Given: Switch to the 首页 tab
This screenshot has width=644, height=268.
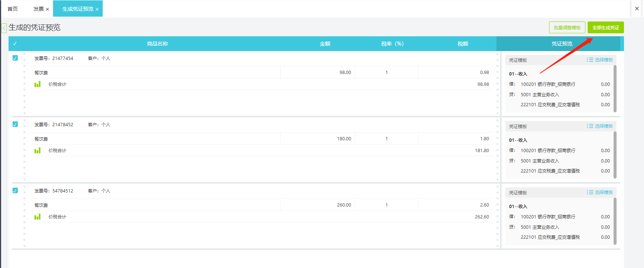Looking at the screenshot, I should [13, 9].
